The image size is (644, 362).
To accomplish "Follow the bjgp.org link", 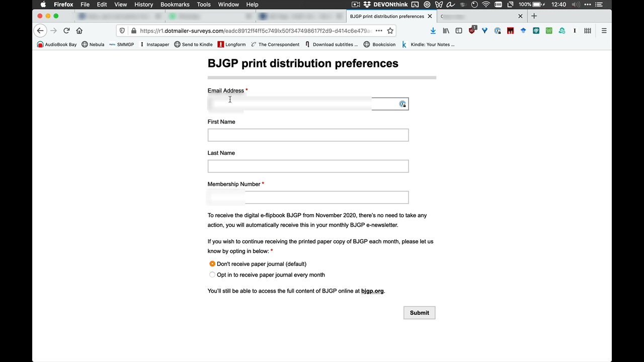I will (372, 291).
